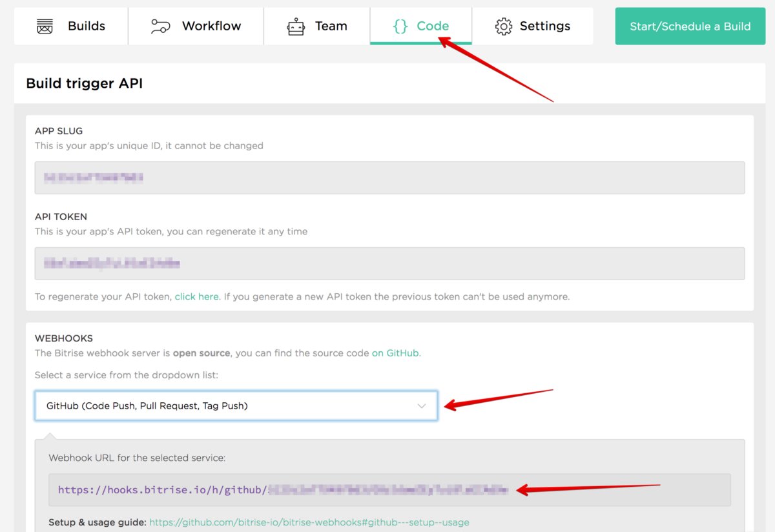Select the Code tab label
The image size is (775, 532).
[431, 26]
